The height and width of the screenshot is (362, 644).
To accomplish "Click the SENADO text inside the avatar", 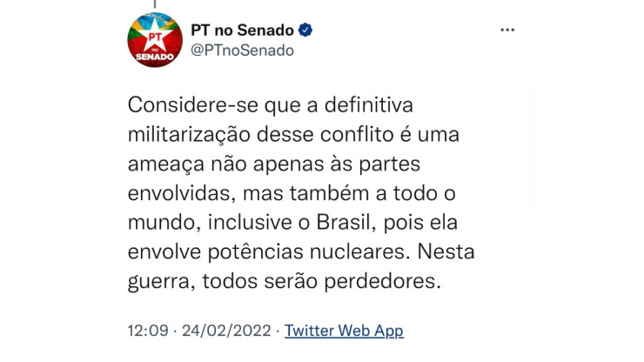I will point(155,57).
